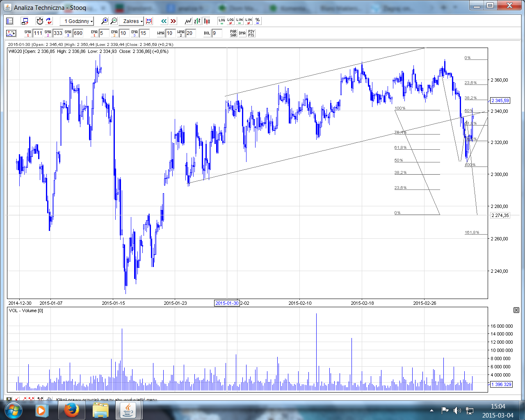Toggle the PIV PTS pivot points indicator
The height and width of the screenshot is (420, 525).
[x=251, y=33]
